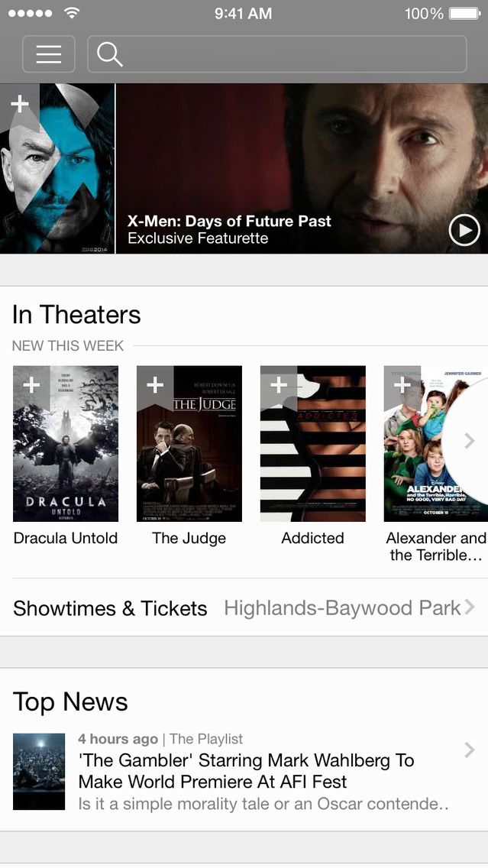
Task: Expand The Gambler news article chevron
Action: click(470, 750)
